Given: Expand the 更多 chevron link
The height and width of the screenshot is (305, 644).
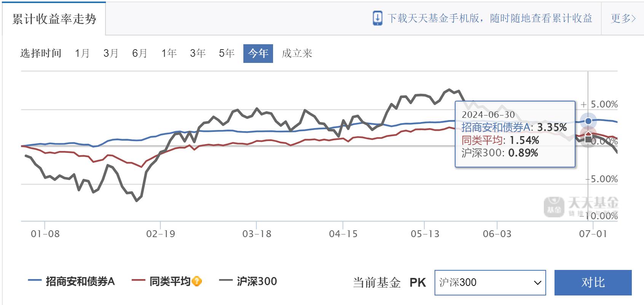Looking at the screenshot, I should point(623,18).
